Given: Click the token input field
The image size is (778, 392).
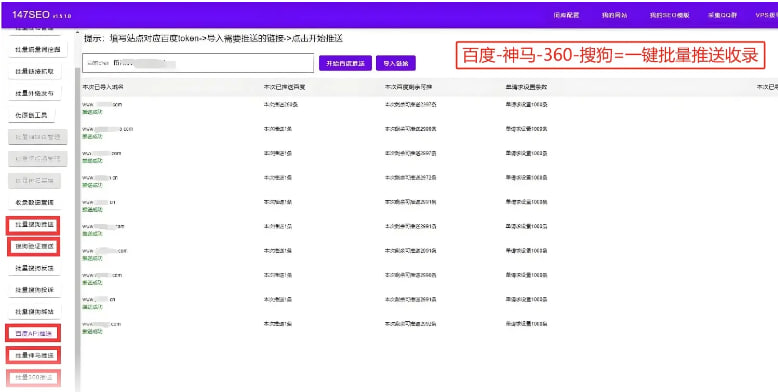Looking at the screenshot, I should [198, 63].
